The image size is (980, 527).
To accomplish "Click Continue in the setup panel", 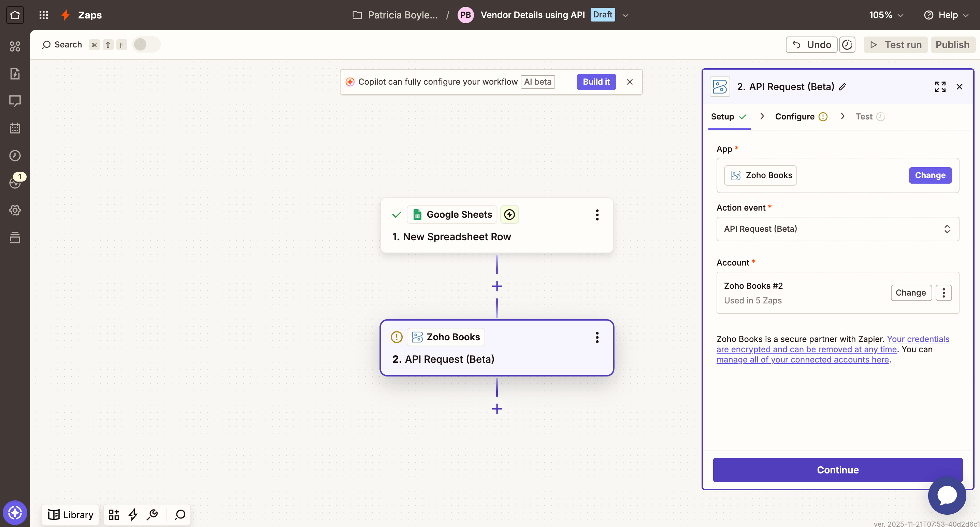I will pyautogui.click(x=837, y=470).
